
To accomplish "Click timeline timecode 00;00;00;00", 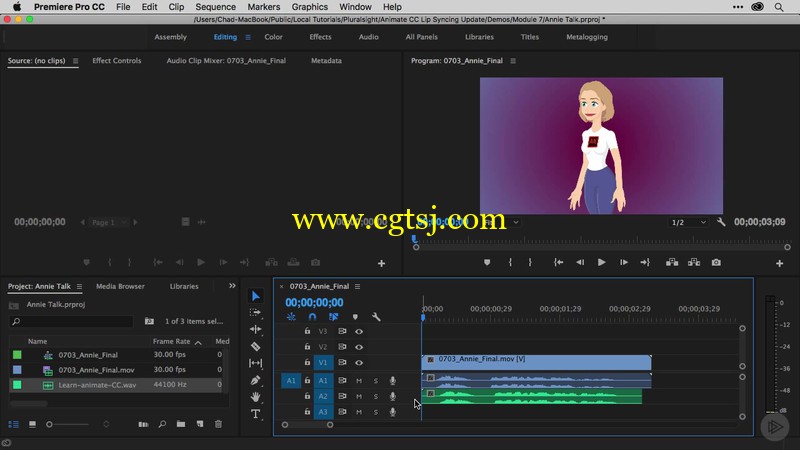I will pos(314,303).
